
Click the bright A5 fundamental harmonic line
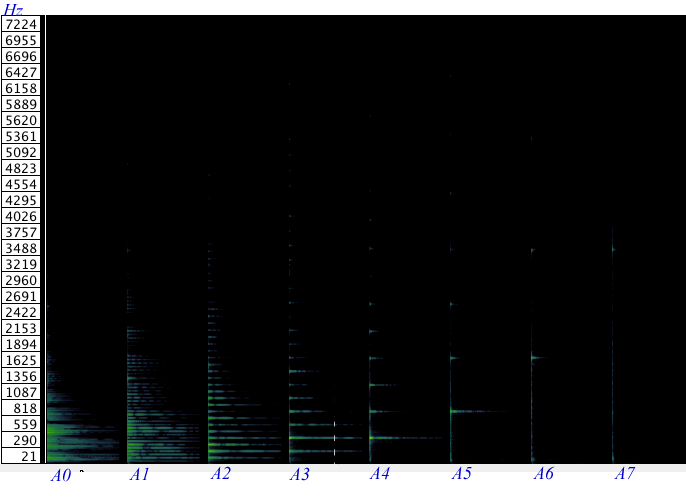tap(475, 411)
